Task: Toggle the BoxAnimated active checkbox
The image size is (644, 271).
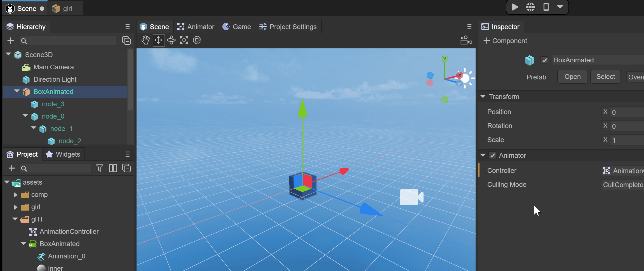Action: [544, 60]
